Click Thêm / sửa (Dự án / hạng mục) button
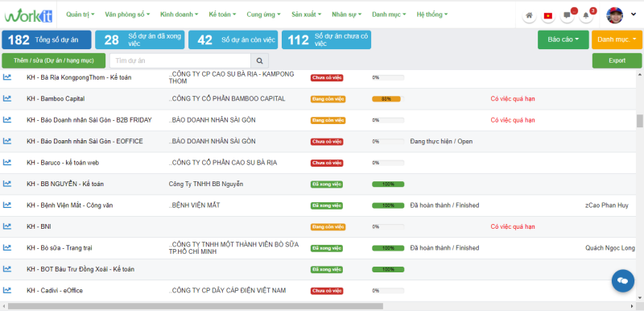Viewport: 644px width, 311px height. [x=53, y=60]
